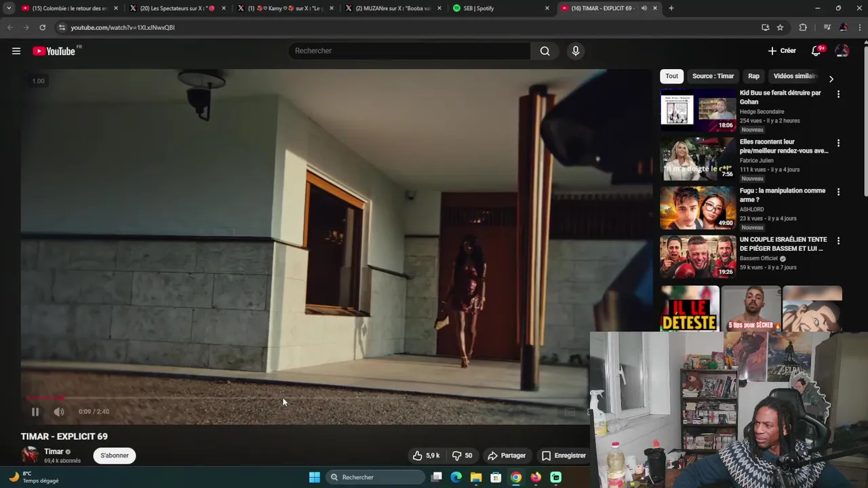Open a new browser tab
Viewport: 868px width, 488px height.
click(671, 8)
